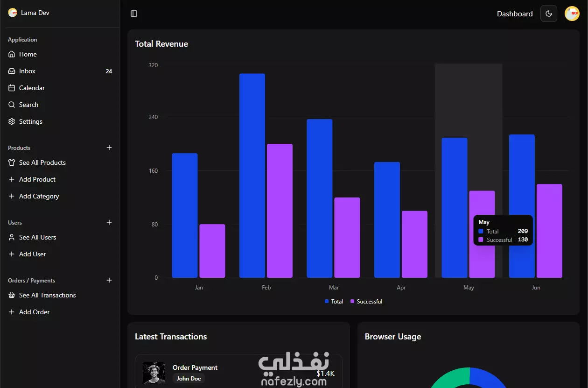Select the Add Product link
The width and height of the screenshot is (588, 388).
pos(60,179)
